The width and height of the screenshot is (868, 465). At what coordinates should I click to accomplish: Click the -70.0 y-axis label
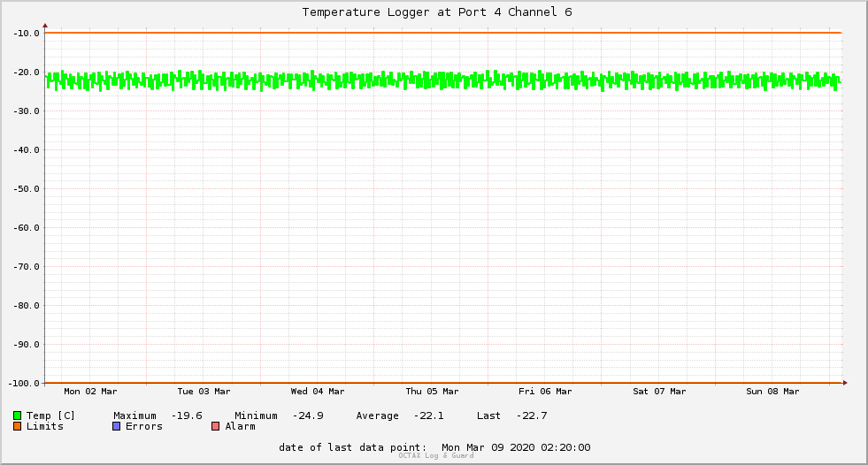coord(27,266)
